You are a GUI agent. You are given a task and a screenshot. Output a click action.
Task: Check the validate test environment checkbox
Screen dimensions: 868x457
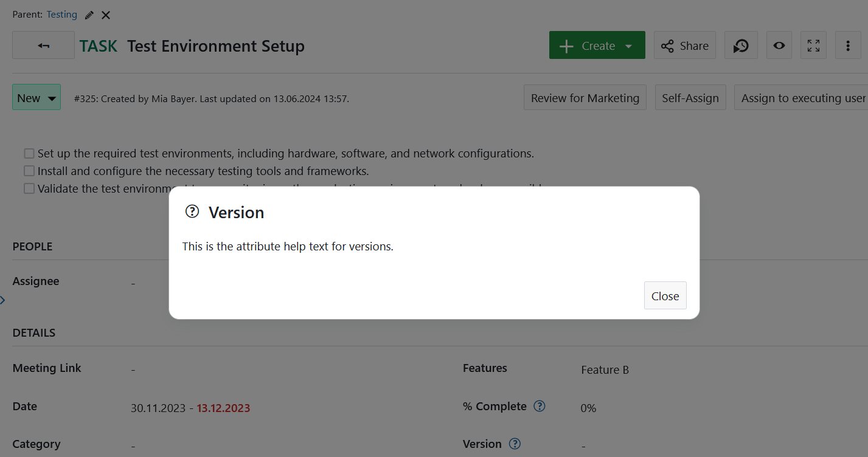click(29, 188)
